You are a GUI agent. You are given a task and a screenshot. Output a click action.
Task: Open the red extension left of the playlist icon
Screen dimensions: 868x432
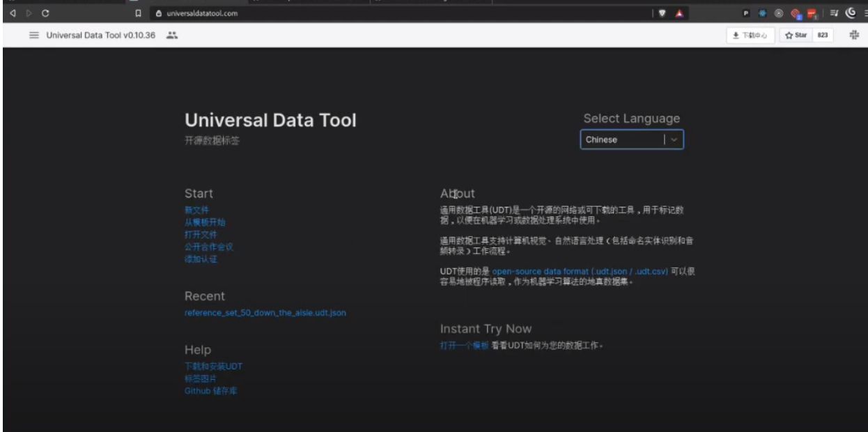coord(812,13)
